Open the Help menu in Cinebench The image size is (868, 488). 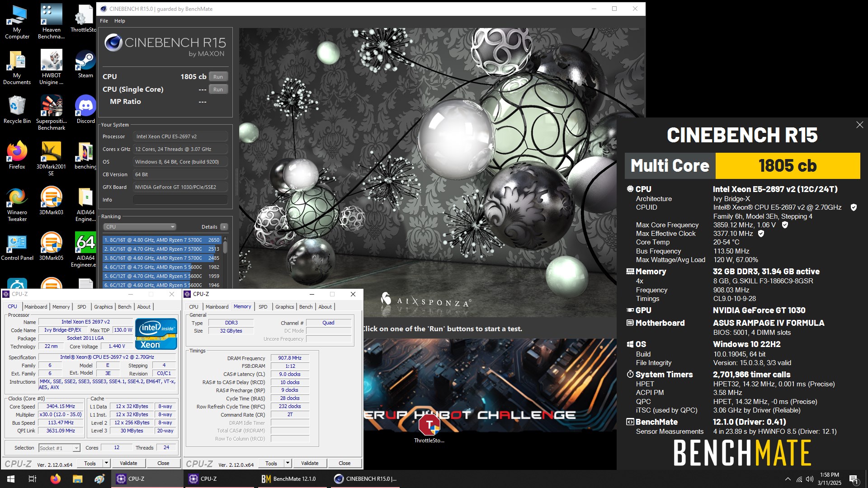point(119,21)
